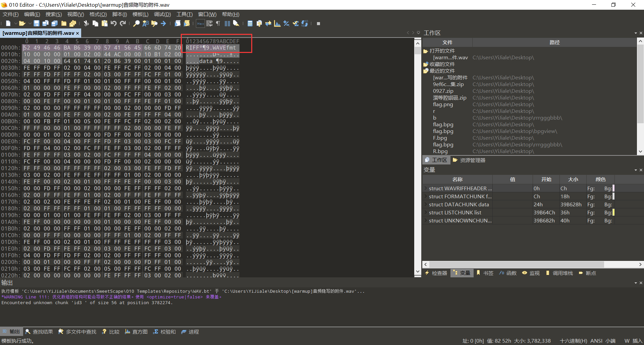Cut selection with the scissors icon
Screen dimensions: 644x345
pos(86,23)
